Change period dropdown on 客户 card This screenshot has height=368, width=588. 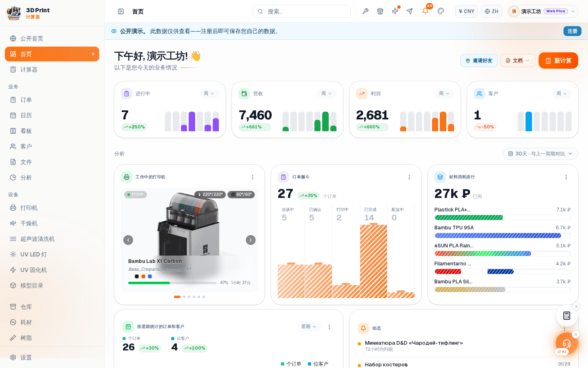pyautogui.click(x=562, y=94)
